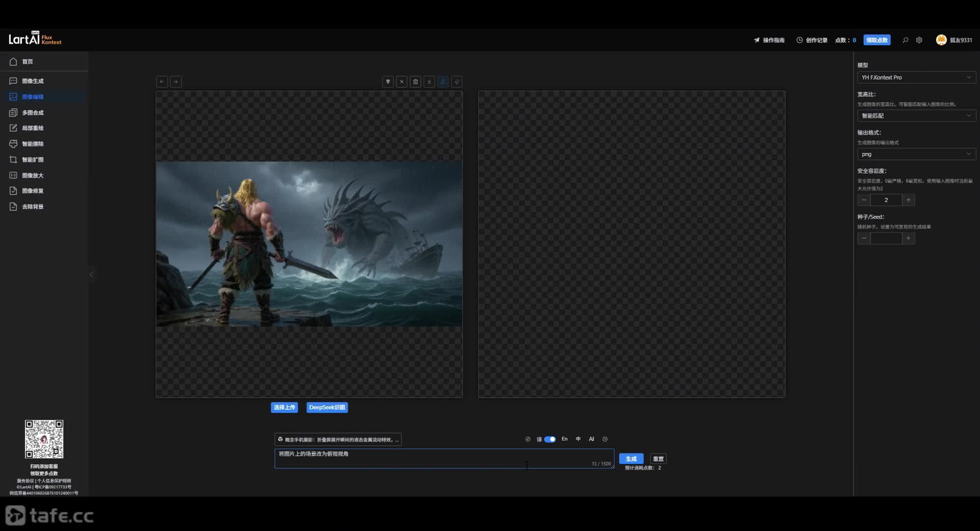The width and height of the screenshot is (980, 531).
Task: Open the output format dropdown png
Action: click(917, 154)
